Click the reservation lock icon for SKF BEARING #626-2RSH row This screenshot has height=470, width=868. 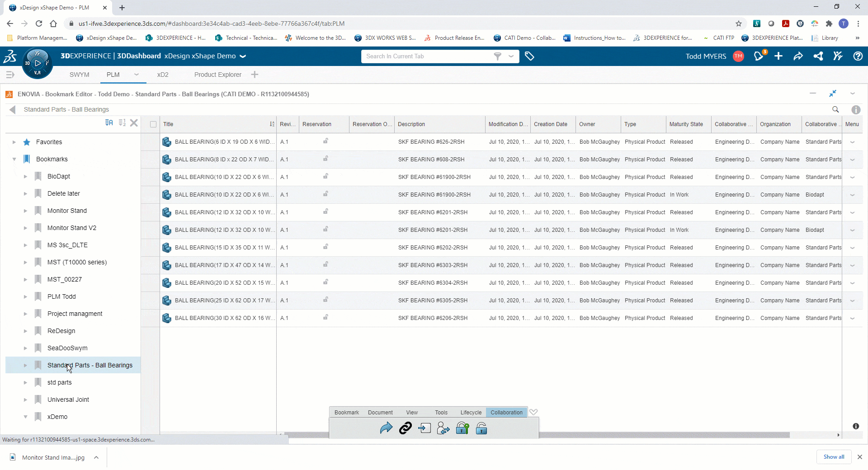tap(325, 141)
